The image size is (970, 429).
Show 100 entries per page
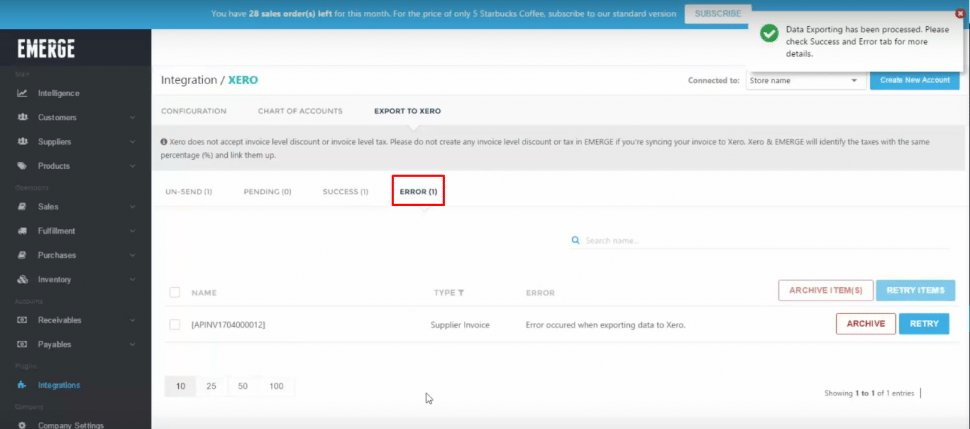[x=277, y=386]
